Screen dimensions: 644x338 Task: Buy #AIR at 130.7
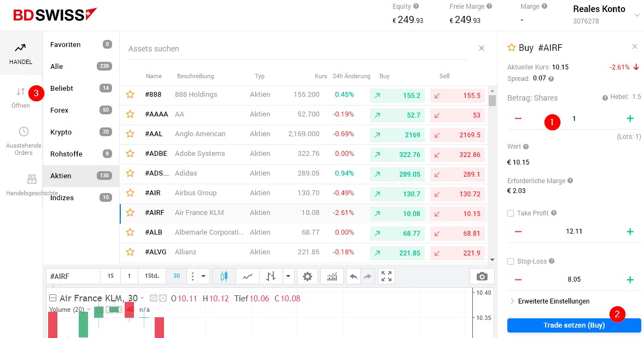(397, 194)
